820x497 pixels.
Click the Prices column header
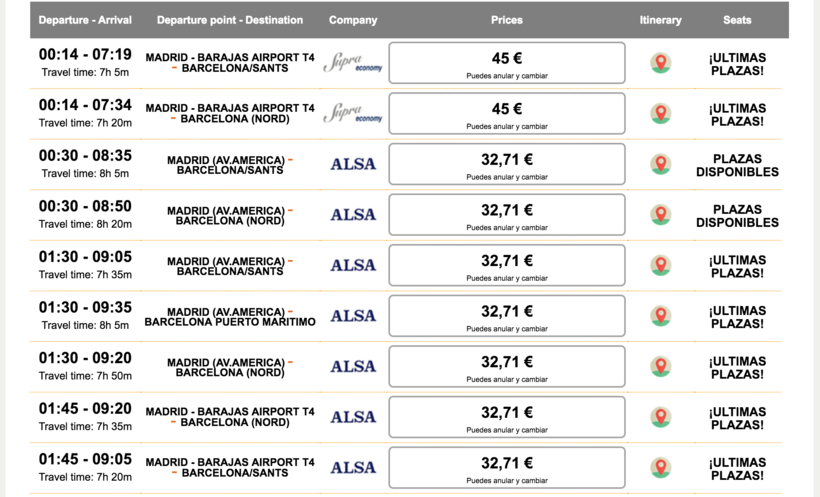[x=507, y=20]
